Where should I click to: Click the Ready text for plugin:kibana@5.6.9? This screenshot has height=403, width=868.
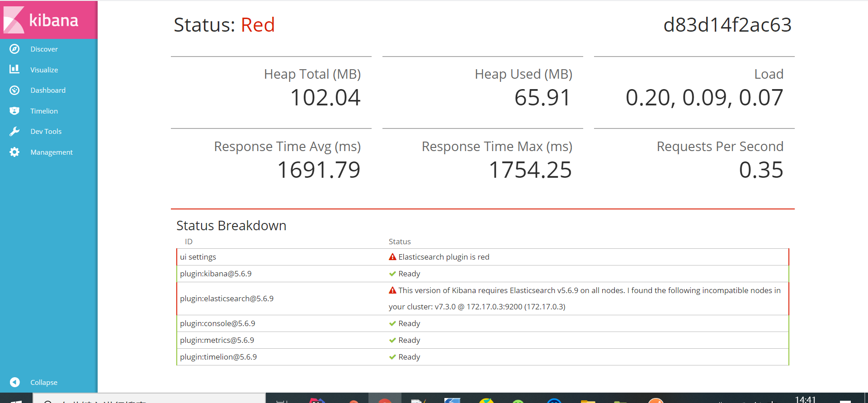409,274
